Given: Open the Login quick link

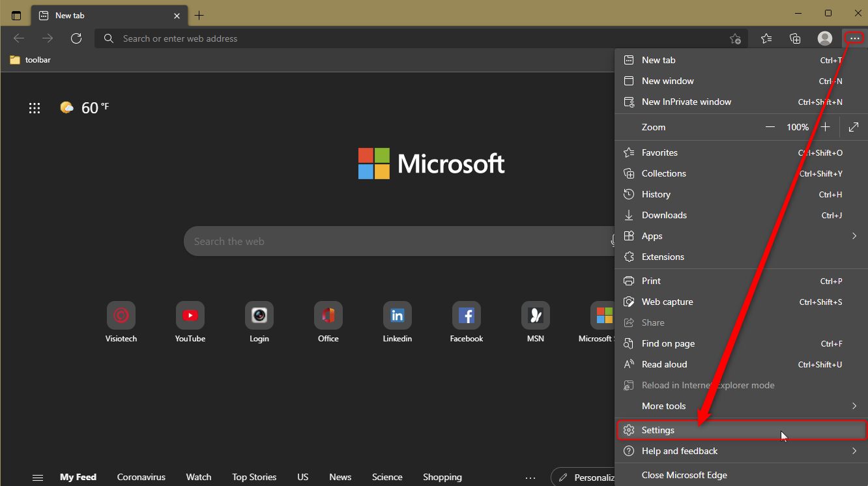Looking at the screenshot, I should coord(259,322).
